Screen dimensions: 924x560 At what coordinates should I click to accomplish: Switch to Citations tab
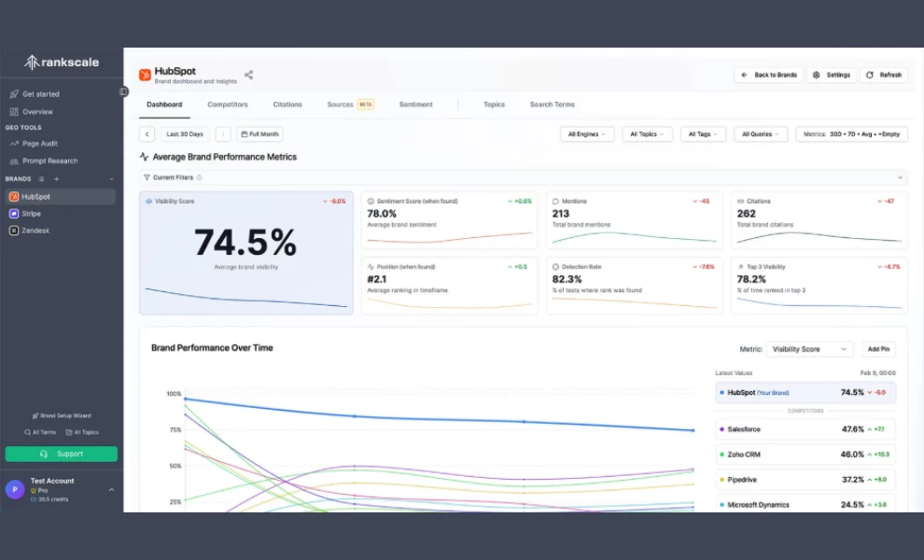coord(287,105)
